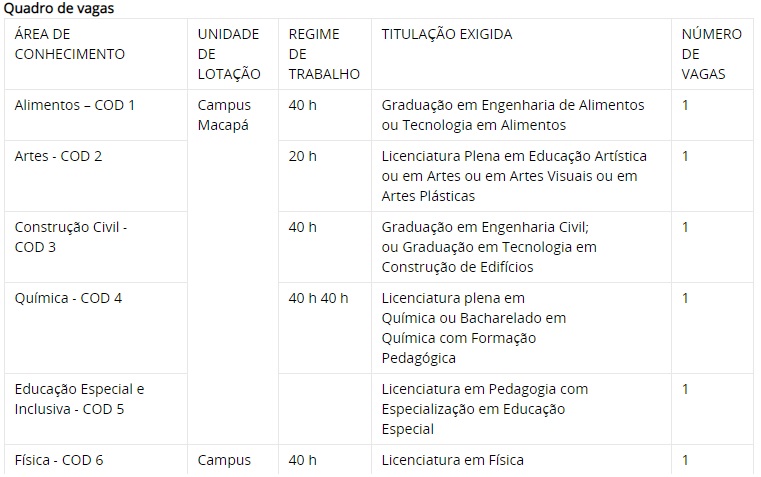Click 'Graduação em Engenharia Civil' requirement cell
Image resolution: width=761 pixels, height=477 pixels.
coord(521,247)
